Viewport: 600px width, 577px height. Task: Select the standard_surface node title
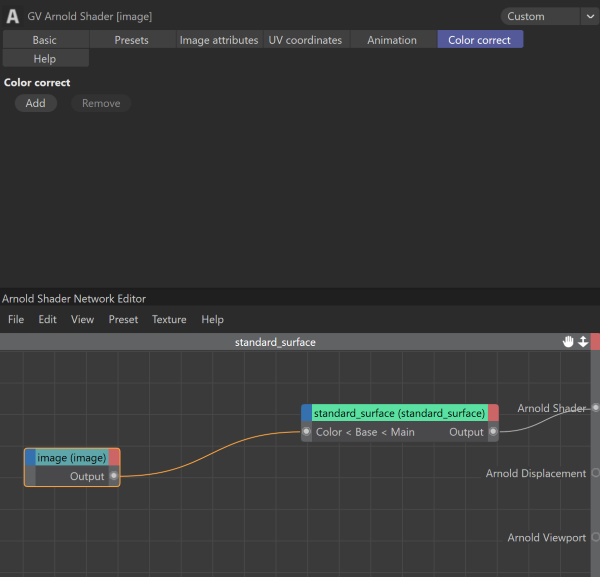[399, 413]
